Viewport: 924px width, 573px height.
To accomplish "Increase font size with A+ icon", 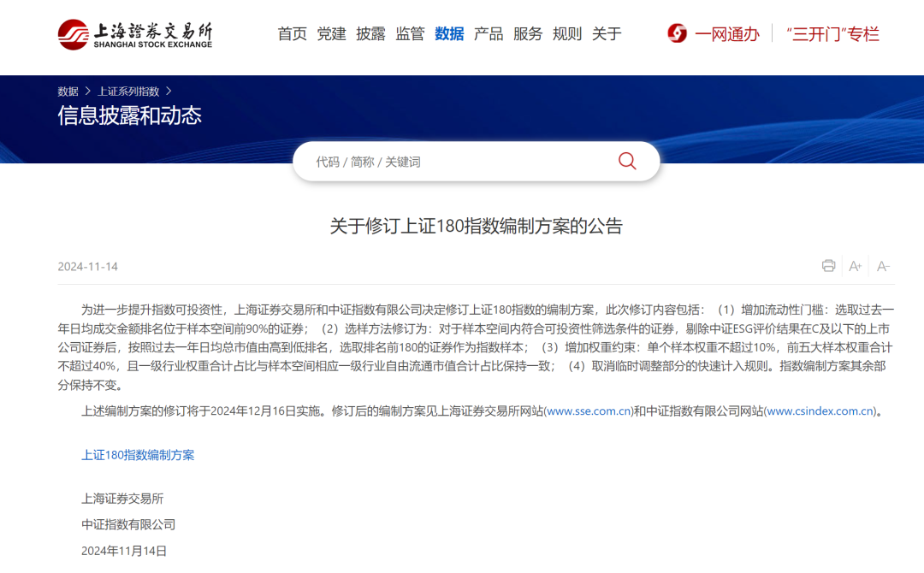I will [x=855, y=266].
